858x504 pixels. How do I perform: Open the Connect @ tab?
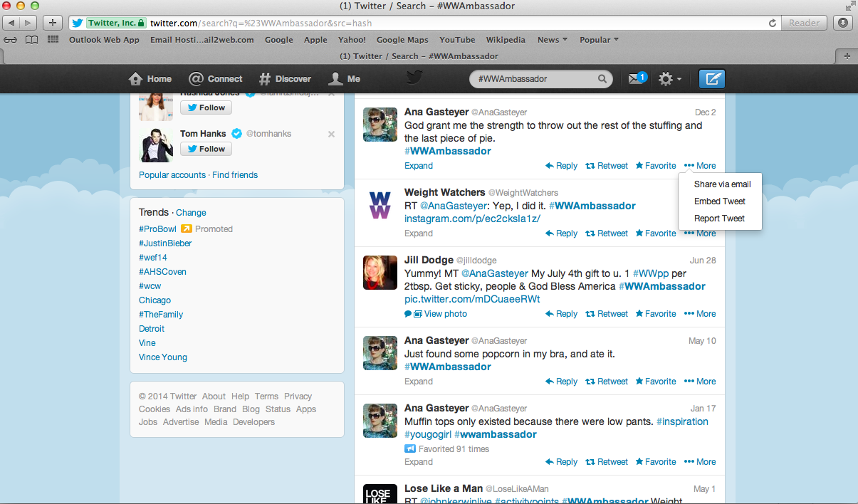[x=215, y=79]
